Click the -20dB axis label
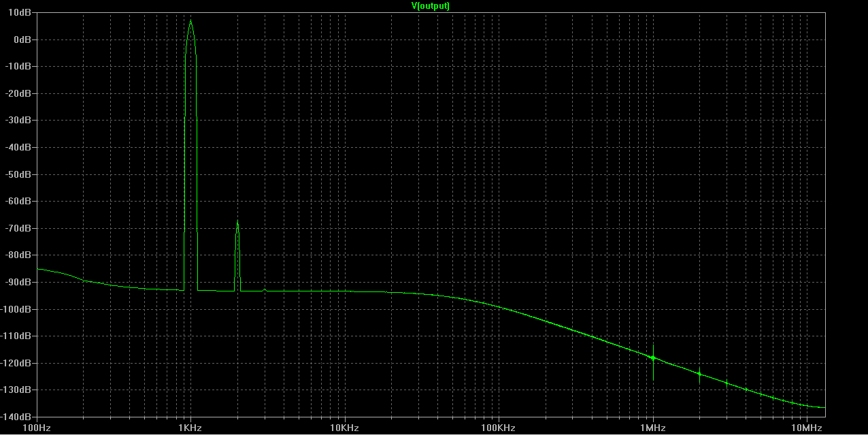The height and width of the screenshot is (444, 868). coord(20,93)
